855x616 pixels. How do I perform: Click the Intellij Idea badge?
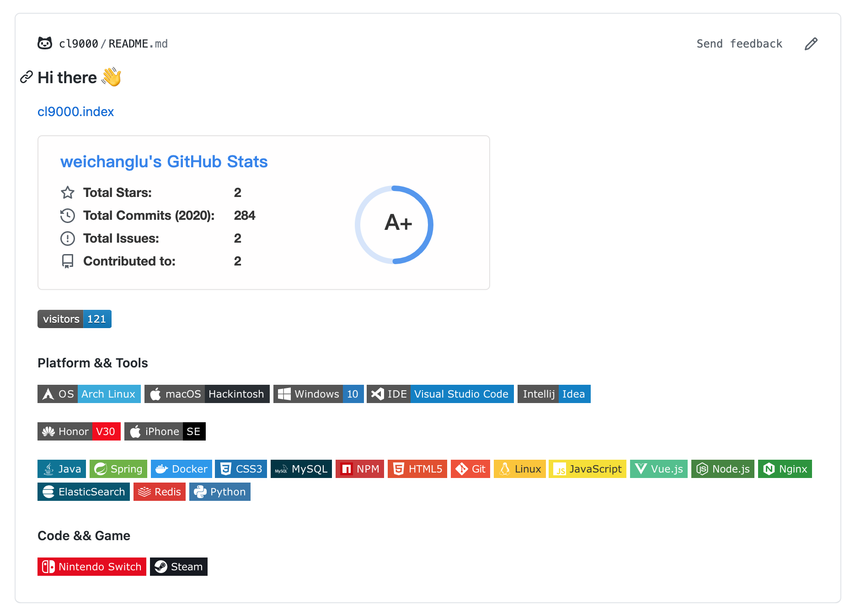tap(554, 394)
